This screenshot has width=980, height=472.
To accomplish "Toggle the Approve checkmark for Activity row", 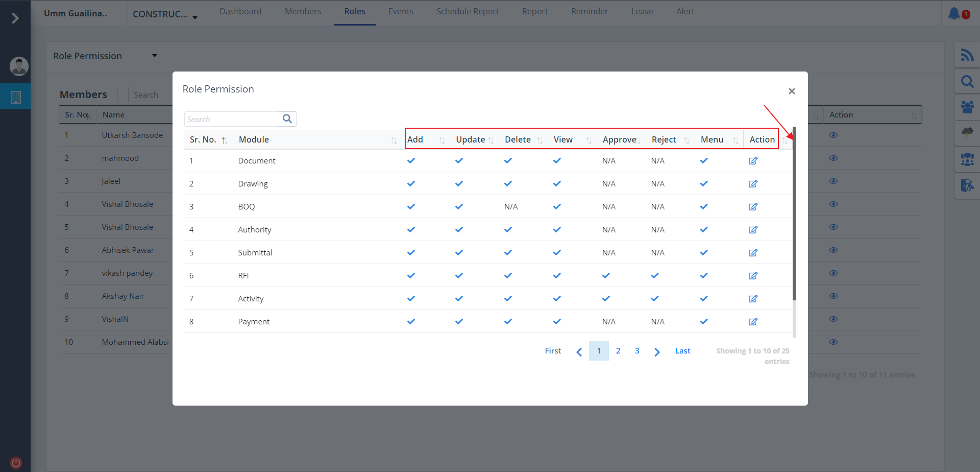I will pyautogui.click(x=606, y=299).
